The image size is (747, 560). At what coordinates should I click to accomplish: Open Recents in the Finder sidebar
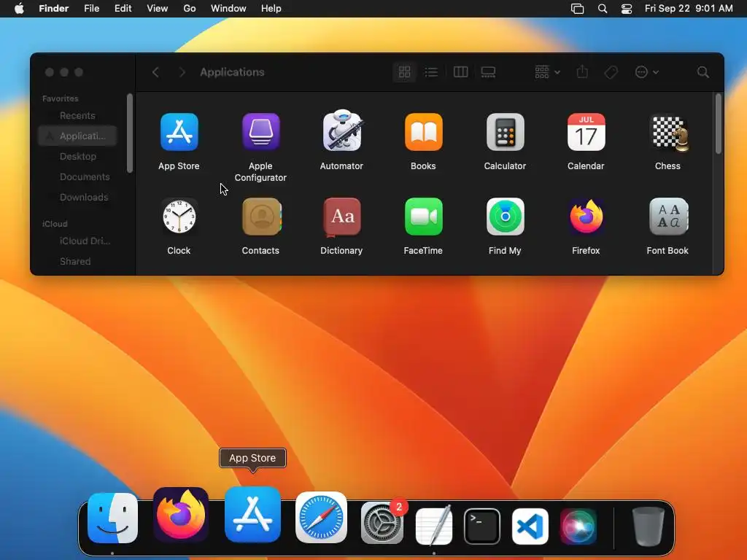point(77,116)
